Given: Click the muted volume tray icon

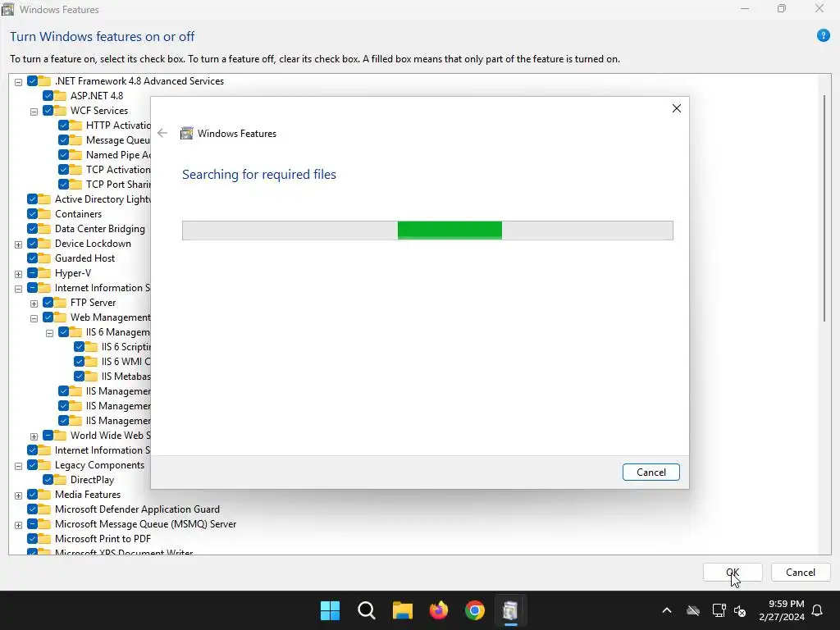Looking at the screenshot, I should click(740, 610).
